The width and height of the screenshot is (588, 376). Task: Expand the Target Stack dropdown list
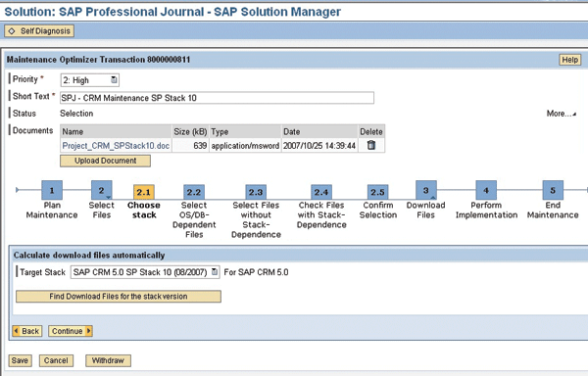tap(215, 272)
